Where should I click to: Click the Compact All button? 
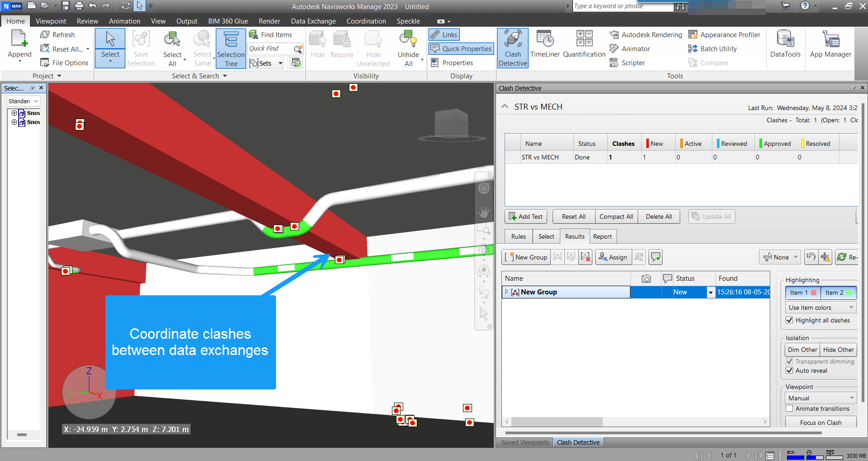coord(616,216)
